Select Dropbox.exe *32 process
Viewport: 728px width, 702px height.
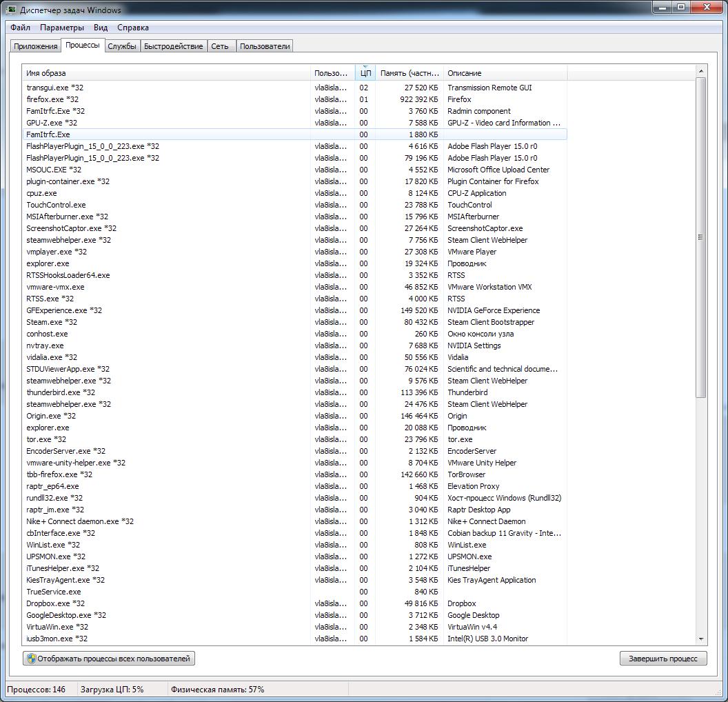click(295, 603)
